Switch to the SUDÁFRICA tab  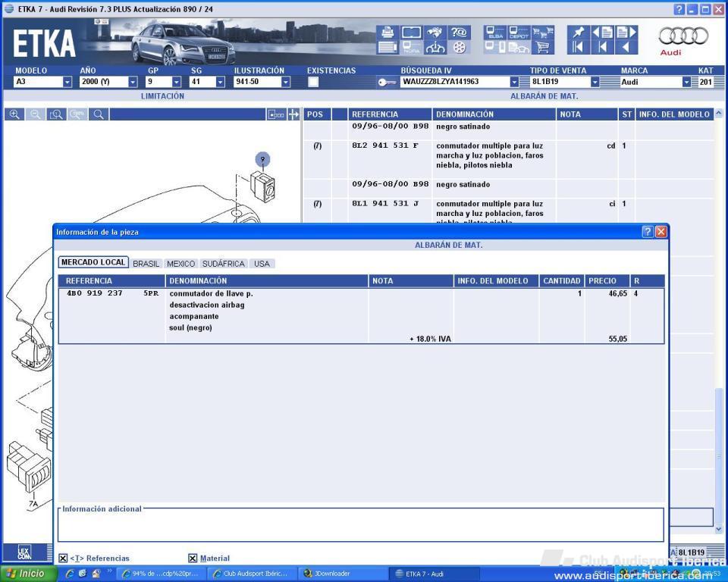(223, 264)
